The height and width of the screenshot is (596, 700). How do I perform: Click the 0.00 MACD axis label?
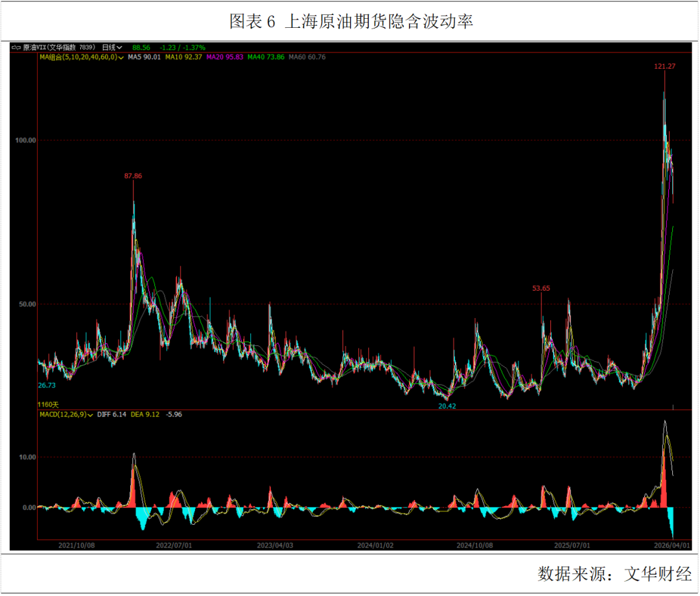pos(29,508)
